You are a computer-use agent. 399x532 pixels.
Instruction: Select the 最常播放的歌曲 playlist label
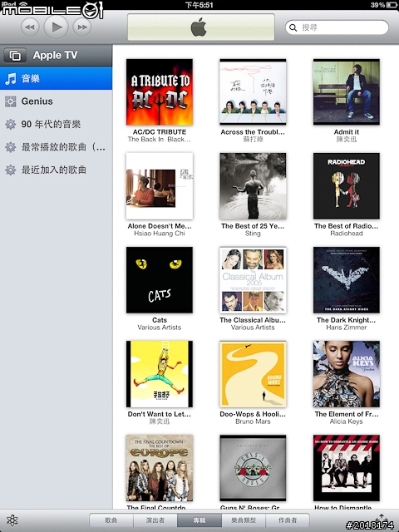(x=63, y=147)
